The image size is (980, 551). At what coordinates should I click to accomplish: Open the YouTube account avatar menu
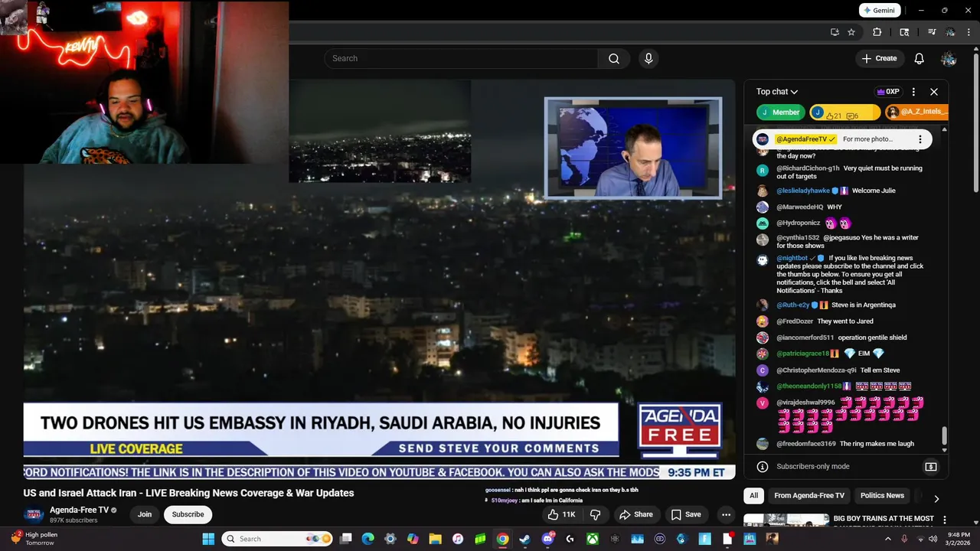(949, 58)
